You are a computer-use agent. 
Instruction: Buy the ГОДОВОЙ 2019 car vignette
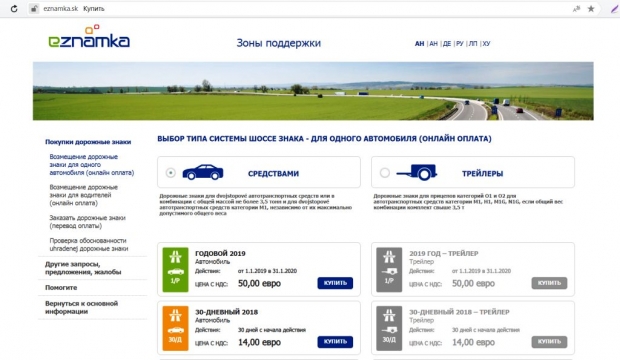pos(335,283)
